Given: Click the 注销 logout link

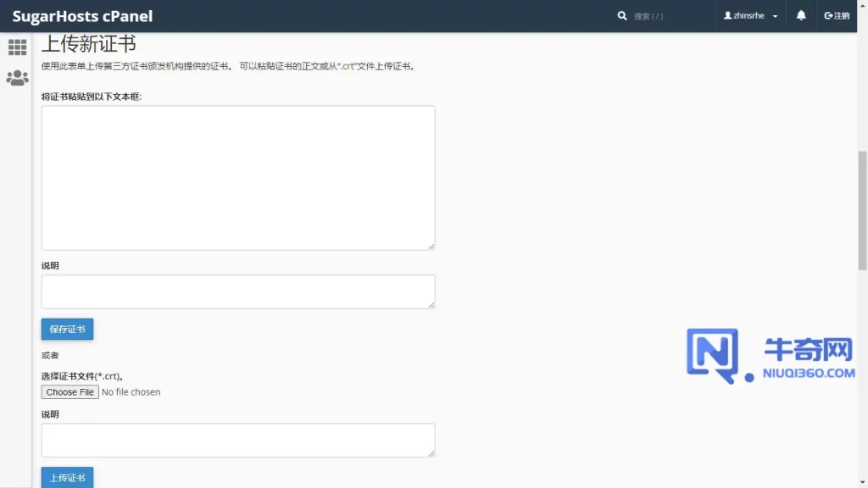Looking at the screenshot, I should point(837,15).
